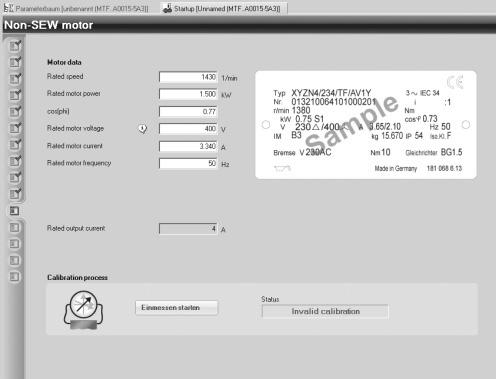Open the first completed step in sidebar
This screenshot has width=496, height=379.
coord(15,46)
